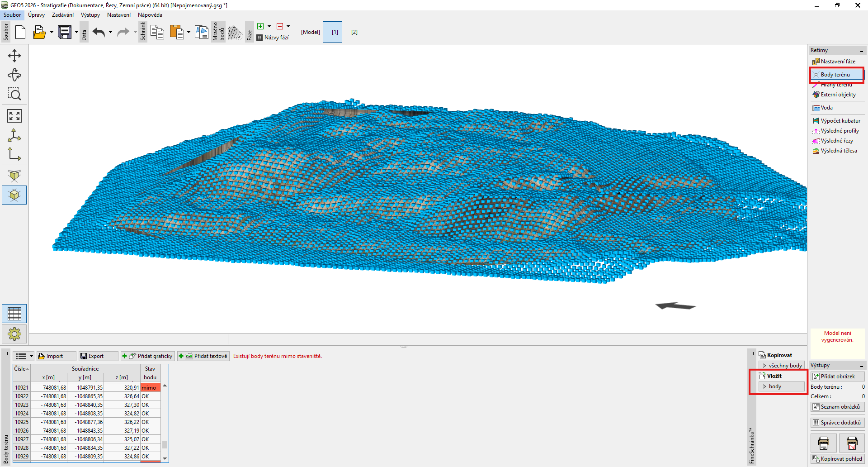Open the add stage green plus dropdown arrow
Viewport: 868px width, 467px height.
(269, 26)
